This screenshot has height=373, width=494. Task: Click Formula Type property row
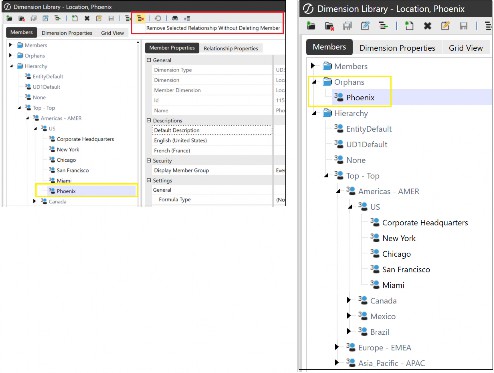pyautogui.click(x=212, y=199)
